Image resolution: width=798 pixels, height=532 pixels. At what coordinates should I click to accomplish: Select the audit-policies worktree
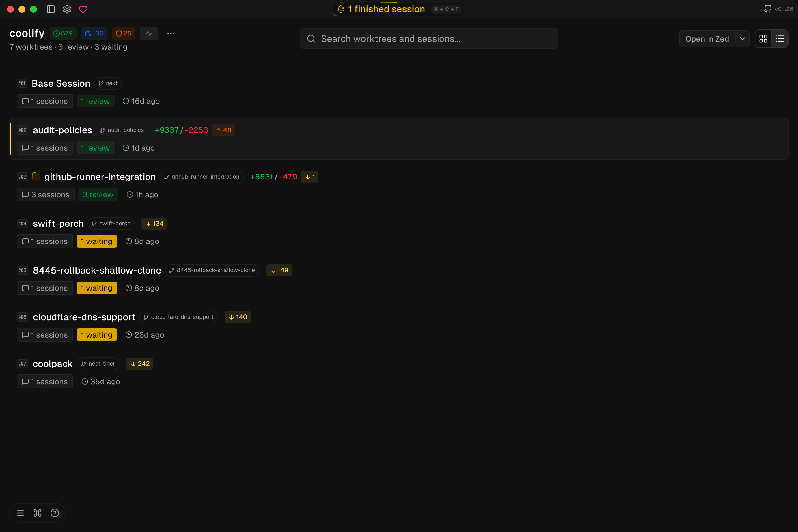(62, 130)
